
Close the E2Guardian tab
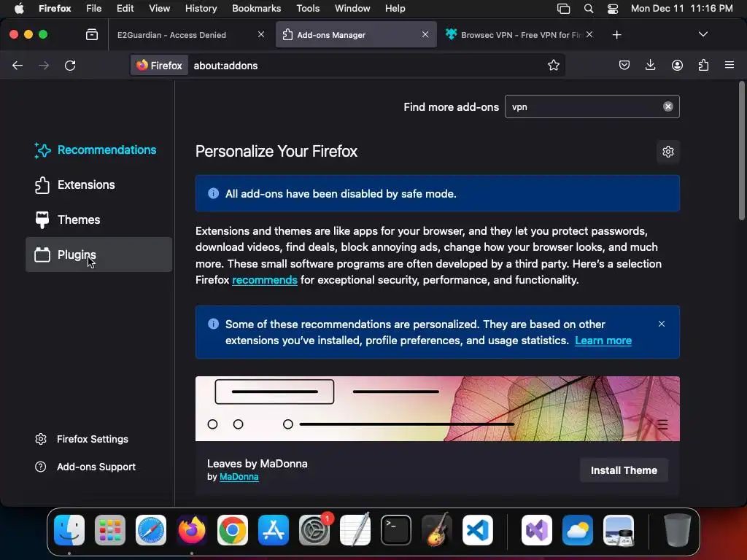261,34
